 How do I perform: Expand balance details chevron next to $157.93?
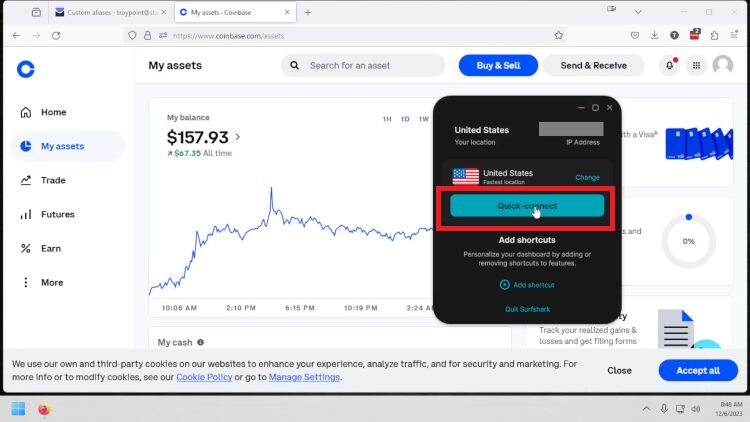[238, 137]
